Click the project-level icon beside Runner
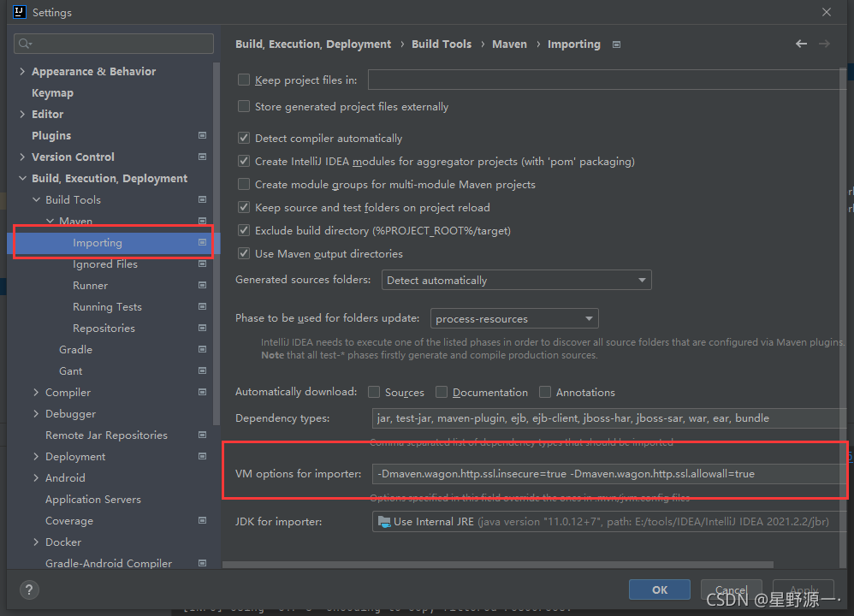The image size is (854, 616). (202, 286)
